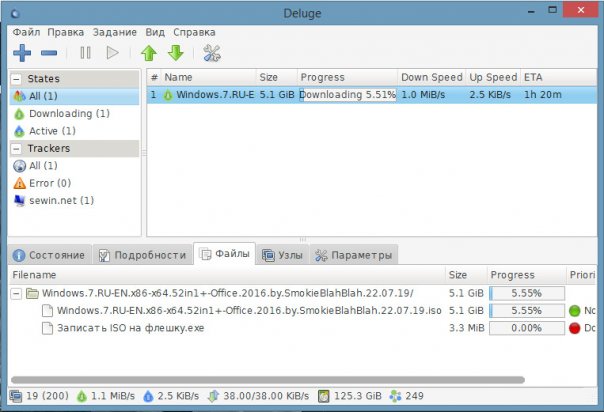
Task: Click the upload speed 2.5 KiB/s status
Action: click(x=171, y=396)
